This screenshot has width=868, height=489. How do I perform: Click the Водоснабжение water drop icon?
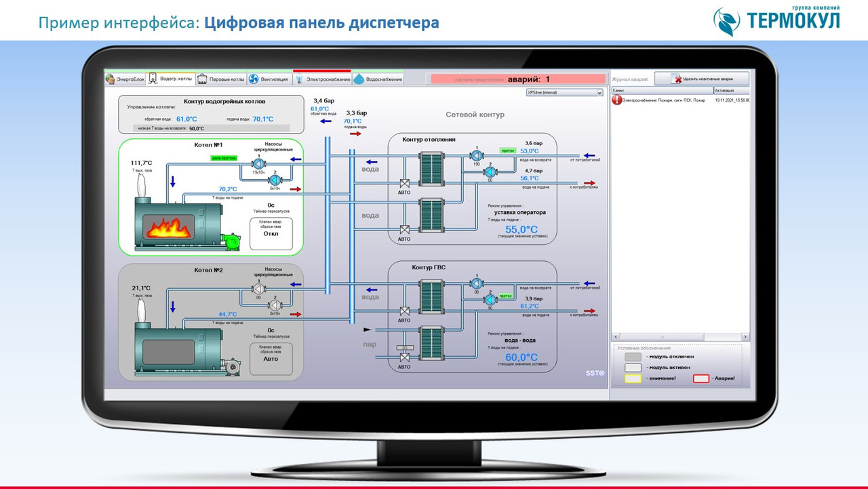click(x=359, y=79)
